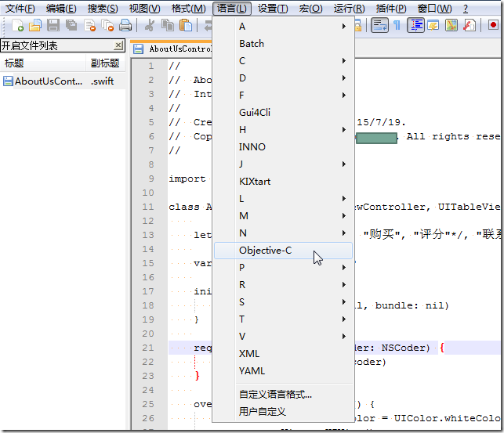Expand the H languages submenu
This screenshot has width=504, height=433.
pos(283,130)
